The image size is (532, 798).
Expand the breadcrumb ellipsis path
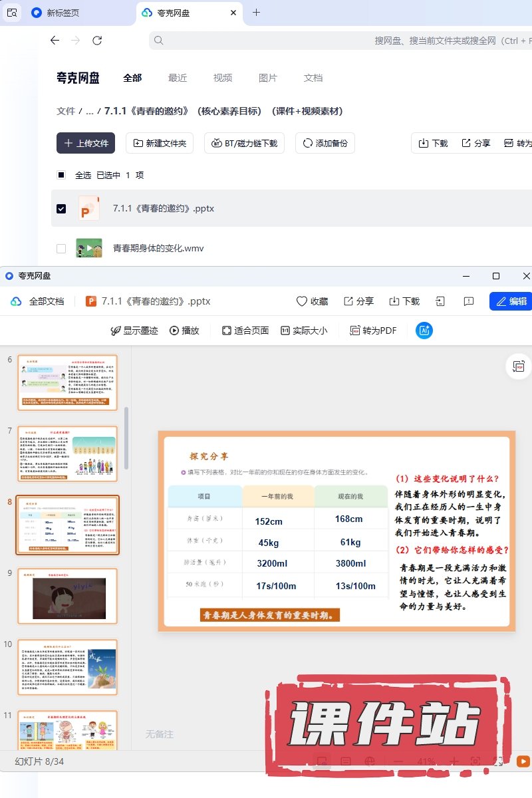[x=89, y=111]
